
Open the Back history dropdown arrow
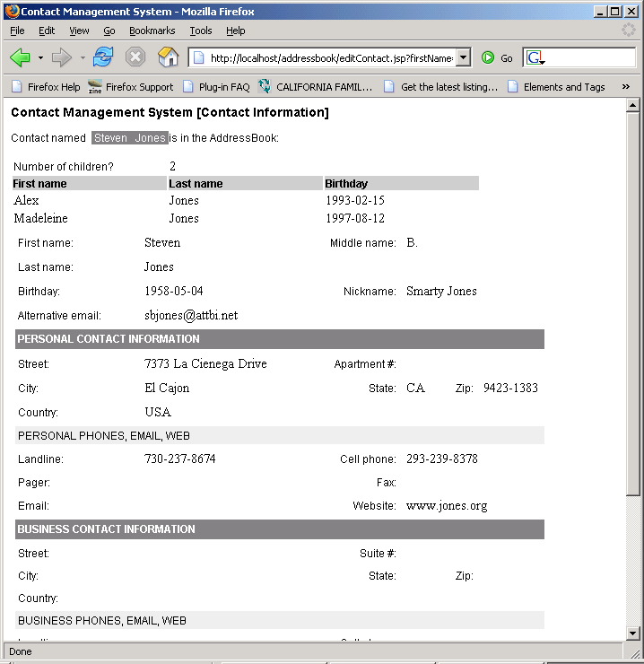(x=40, y=58)
